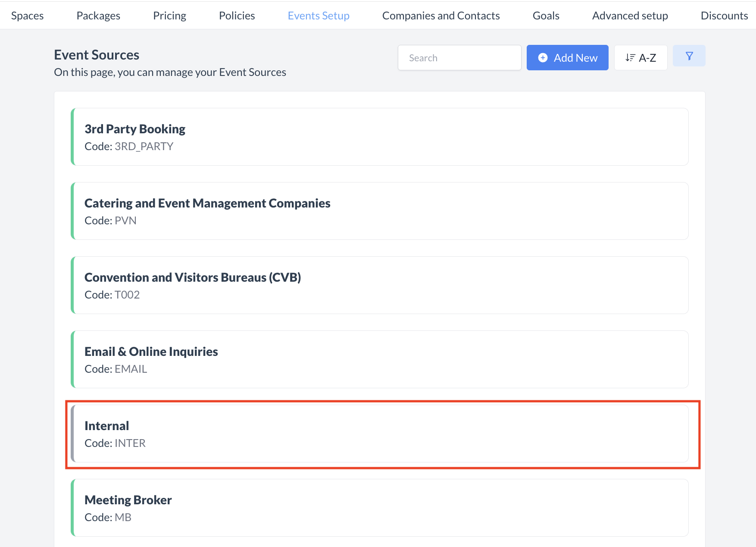Open Convention and Visitors Bureaus entry
This screenshot has width=756, height=547.
[x=379, y=285]
